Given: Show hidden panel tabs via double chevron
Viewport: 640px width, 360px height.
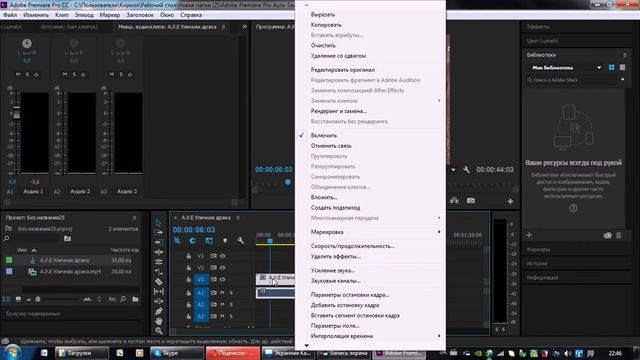Looking at the screenshot, I should [244, 27].
